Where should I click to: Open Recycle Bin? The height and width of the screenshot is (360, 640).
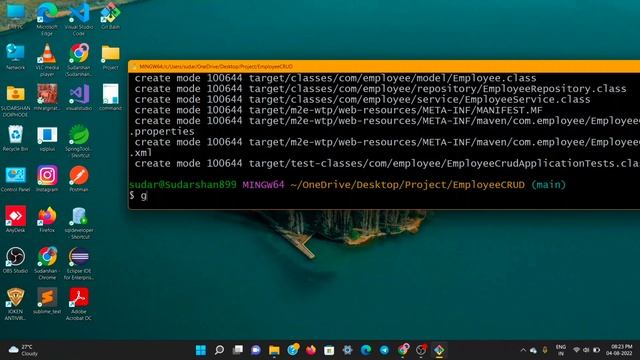[x=16, y=138]
